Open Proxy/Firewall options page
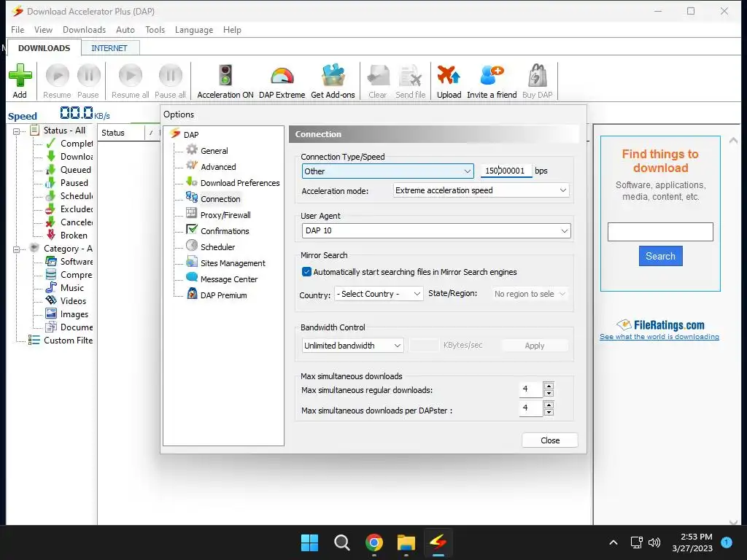Image resolution: width=747 pixels, height=560 pixels. point(225,215)
